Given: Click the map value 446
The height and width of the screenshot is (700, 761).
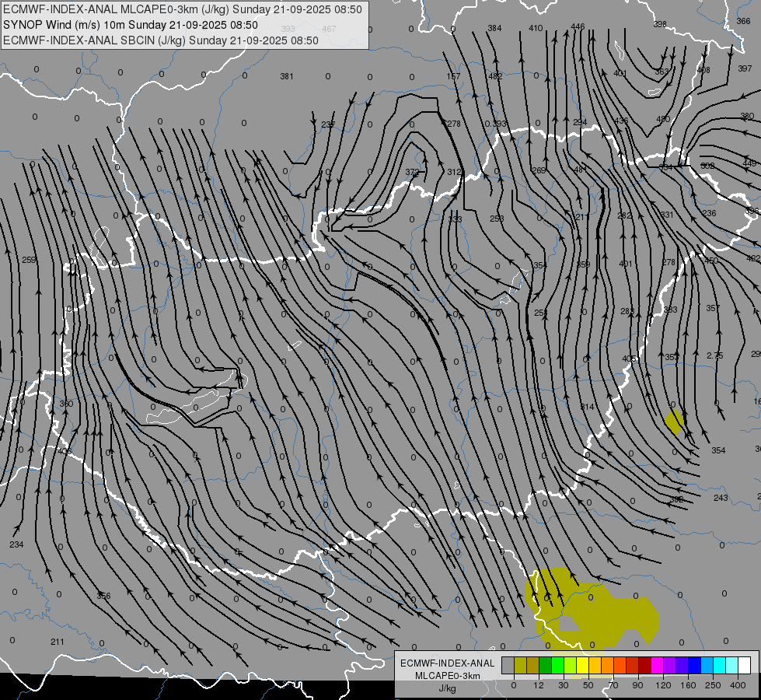Looking at the screenshot, I should pyautogui.click(x=578, y=26).
